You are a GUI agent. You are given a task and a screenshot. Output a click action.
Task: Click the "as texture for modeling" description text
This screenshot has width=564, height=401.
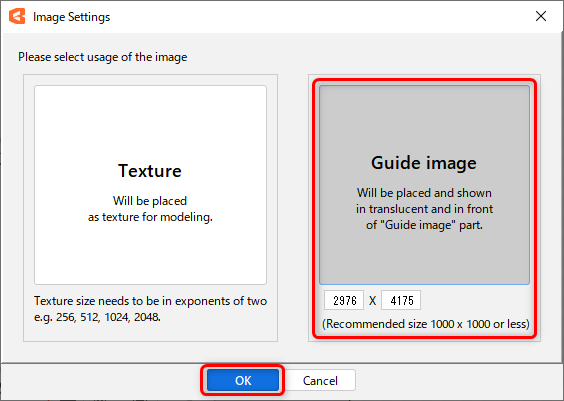pyautogui.click(x=150, y=217)
